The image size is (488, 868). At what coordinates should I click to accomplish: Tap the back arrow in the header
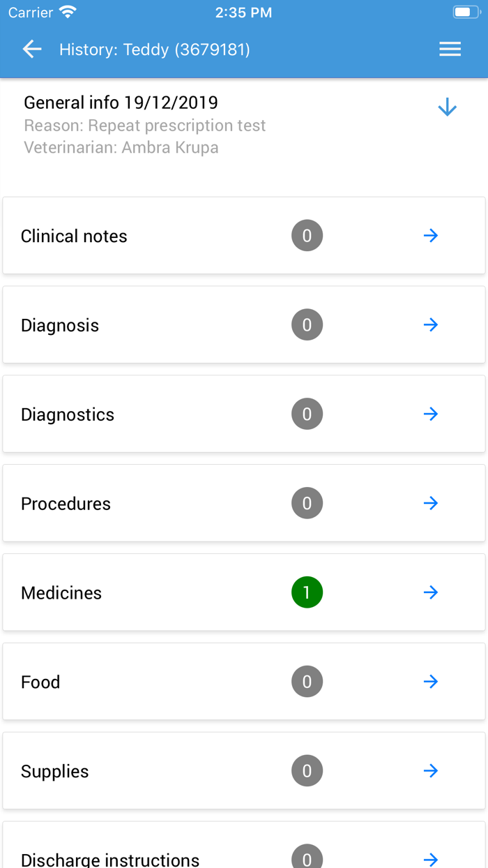coord(32,49)
